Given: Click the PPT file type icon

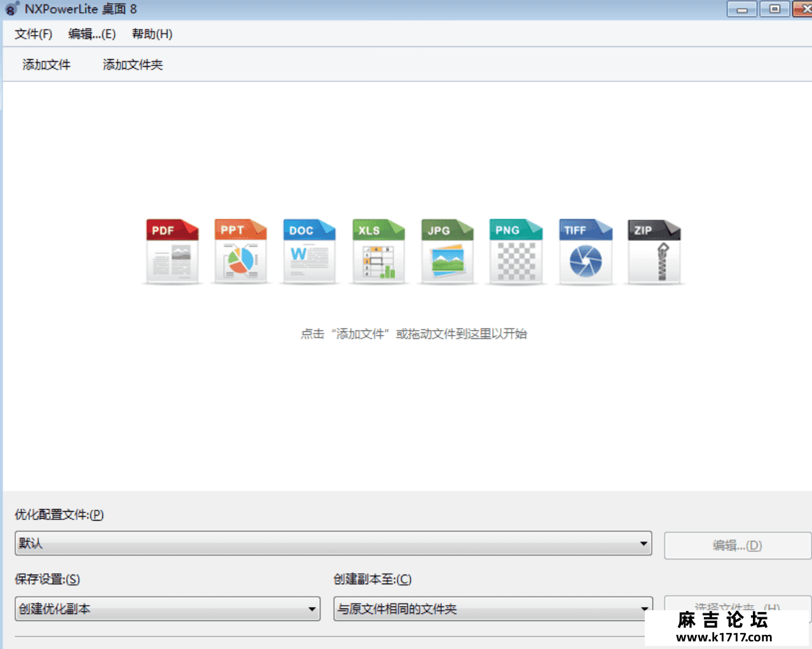Looking at the screenshot, I should (x=241, y=252).
